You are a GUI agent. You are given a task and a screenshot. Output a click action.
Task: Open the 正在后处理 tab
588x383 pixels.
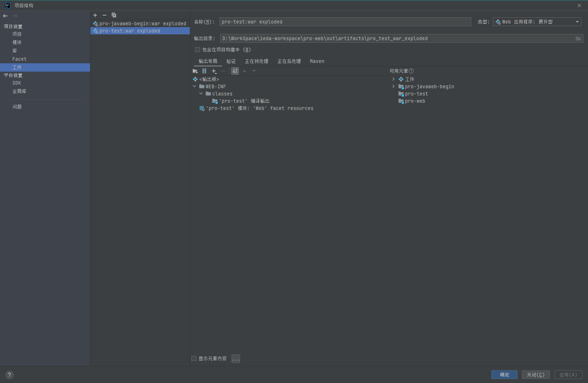click(289, 61)
